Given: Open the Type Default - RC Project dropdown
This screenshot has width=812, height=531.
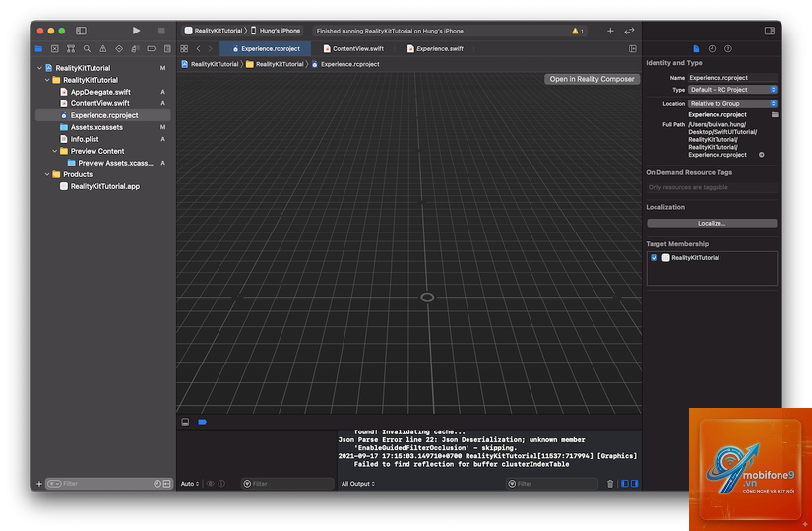Looking at the screenshot, I should pos(732,90).
